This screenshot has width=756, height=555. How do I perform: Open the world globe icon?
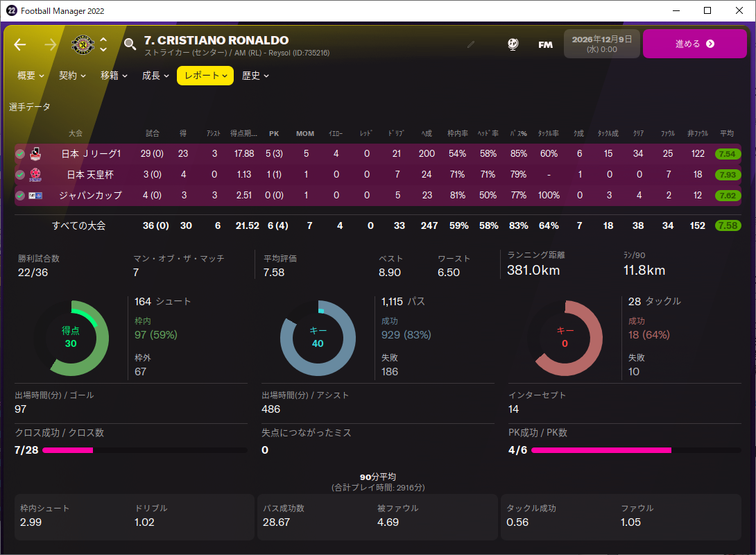pyautogui.click(x=513, y=44)
